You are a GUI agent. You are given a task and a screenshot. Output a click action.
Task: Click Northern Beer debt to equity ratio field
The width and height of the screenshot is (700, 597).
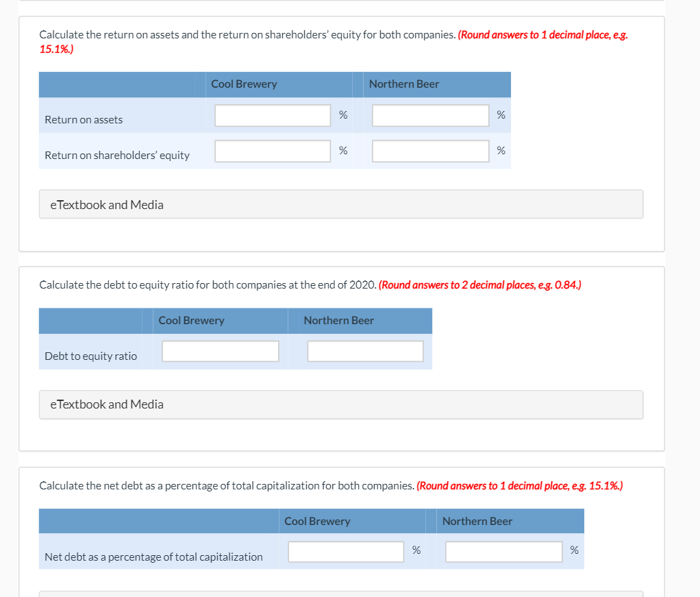365,351
